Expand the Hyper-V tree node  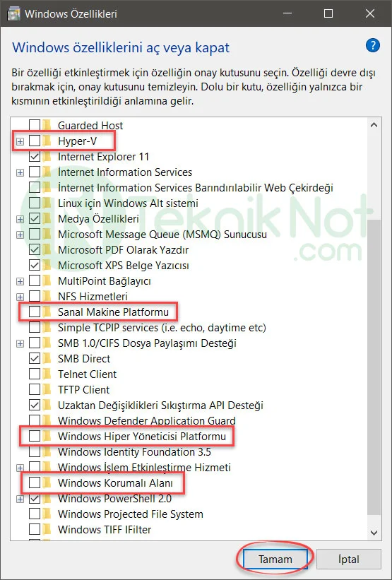20,141
